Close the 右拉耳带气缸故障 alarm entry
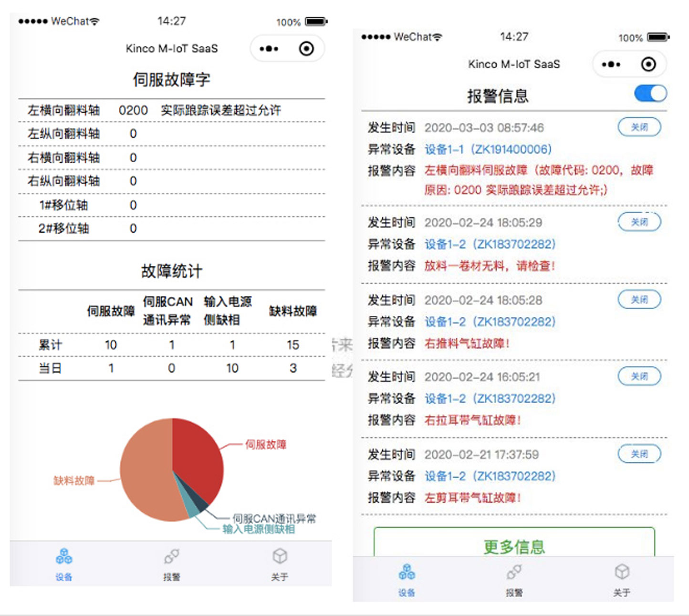The image size is (689, 616). click(x=639, y=376)
